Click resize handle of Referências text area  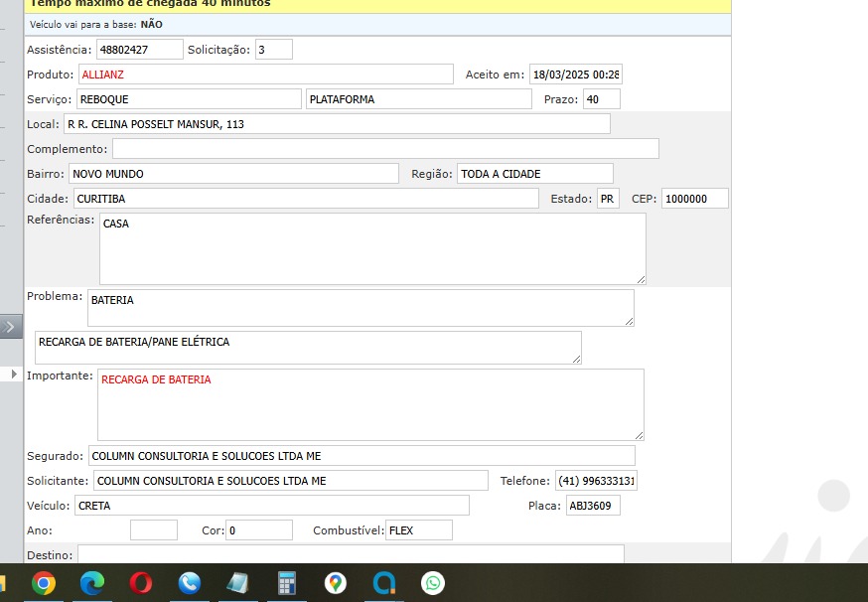641,280
